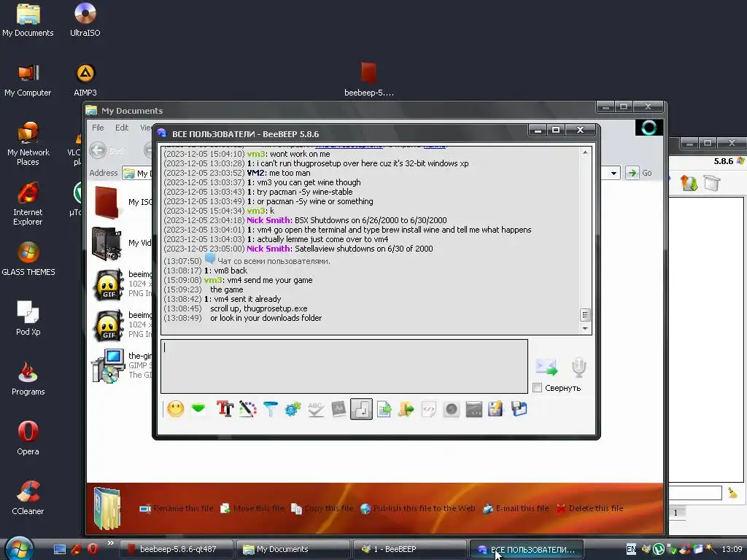747x560 pixels.
Task: Select UltraISO desktop shortcut
Action: (x=85, y=20)
